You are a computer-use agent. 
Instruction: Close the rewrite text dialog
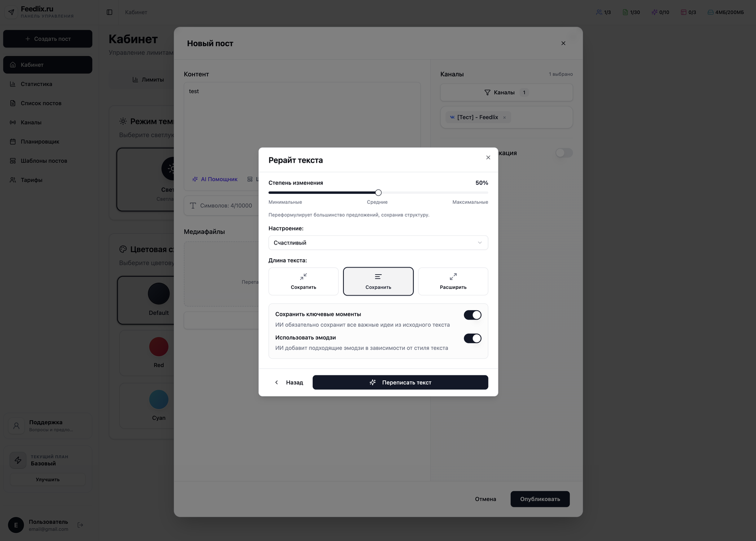pos(488,157)
